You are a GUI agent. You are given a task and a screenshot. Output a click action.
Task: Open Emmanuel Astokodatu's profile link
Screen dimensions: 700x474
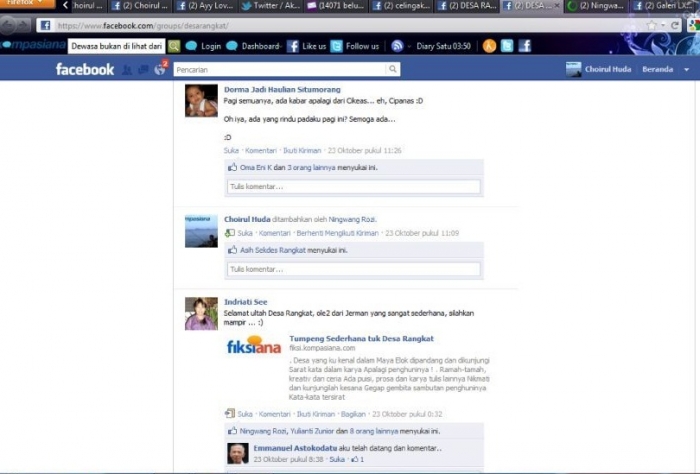coord(295,448)
